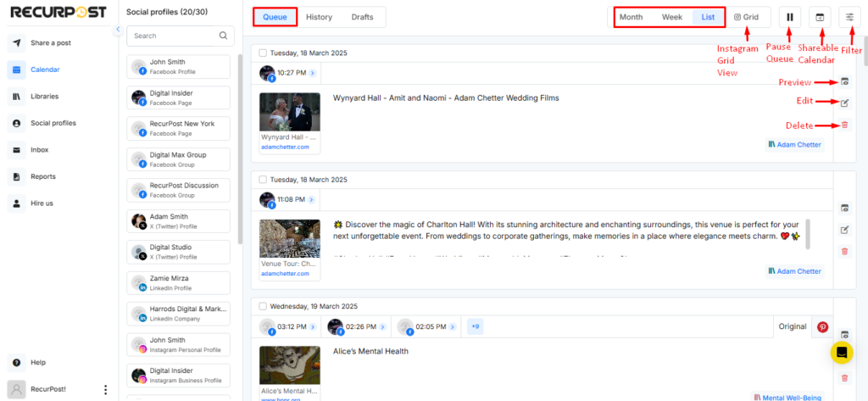Select RecurPost New York Facebook Page
868x401 pixels.
178,128
